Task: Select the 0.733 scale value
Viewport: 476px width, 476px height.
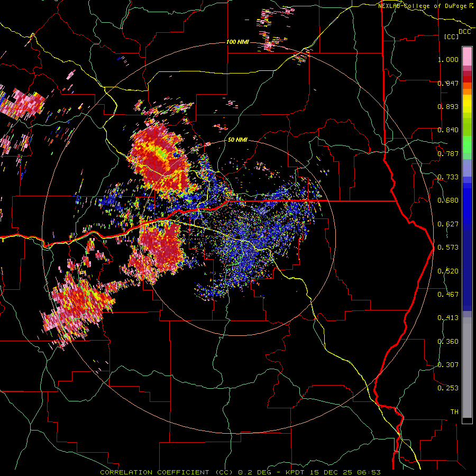Action: [x=448, y=177]
